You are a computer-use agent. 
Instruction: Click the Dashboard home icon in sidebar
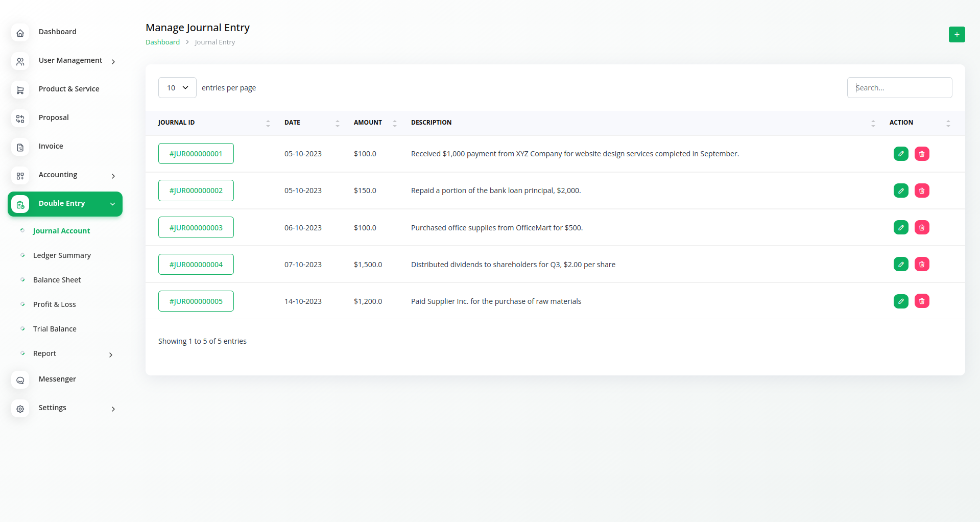(x=20, y=33)
